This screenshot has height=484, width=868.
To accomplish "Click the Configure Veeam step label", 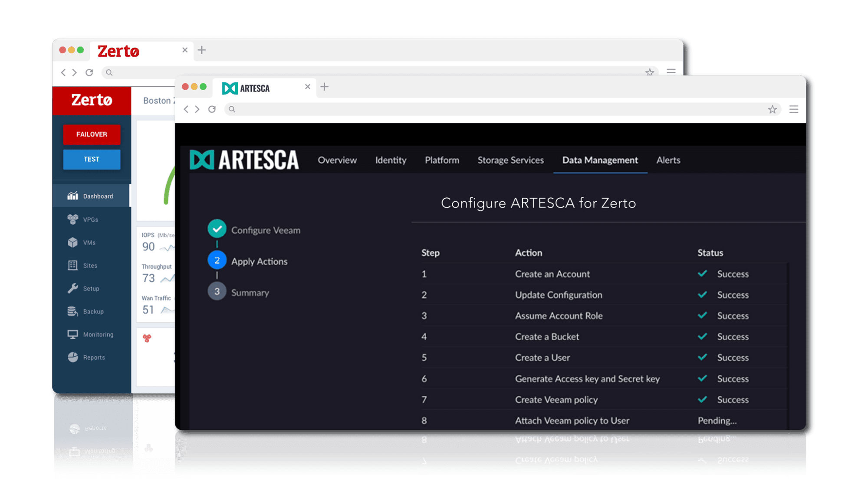I will point(266,230).
